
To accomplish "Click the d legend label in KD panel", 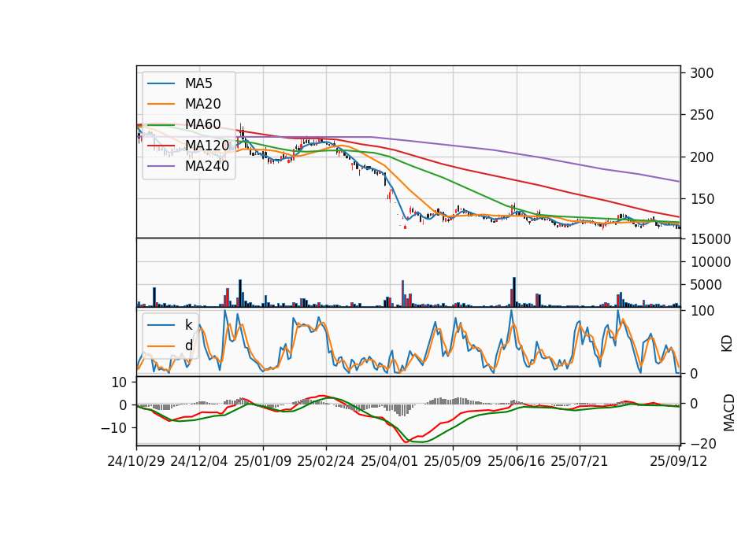I will [x=188, y=345].
